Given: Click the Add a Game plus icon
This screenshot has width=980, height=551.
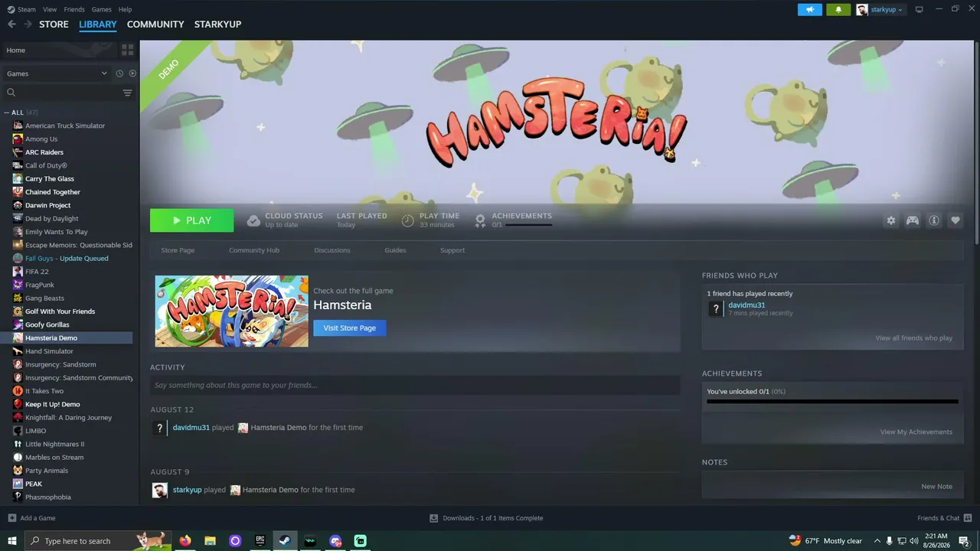Looking at the screenshot, I should pyautogui.click(x=11, y=518).
